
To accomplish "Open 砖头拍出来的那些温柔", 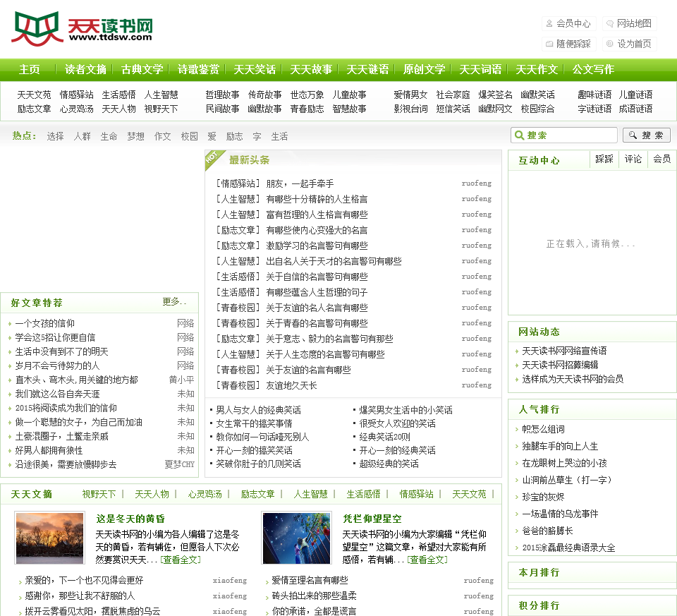I will (x=314, y=596).
